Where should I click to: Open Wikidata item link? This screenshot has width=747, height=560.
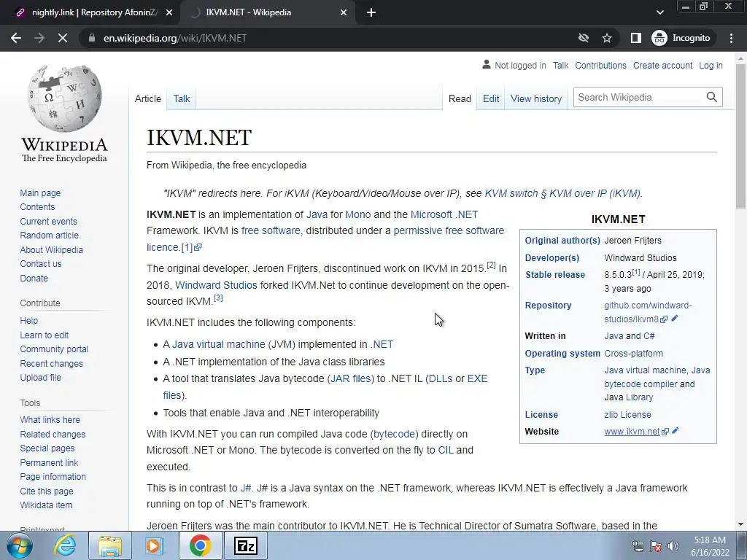pos(46,505)
